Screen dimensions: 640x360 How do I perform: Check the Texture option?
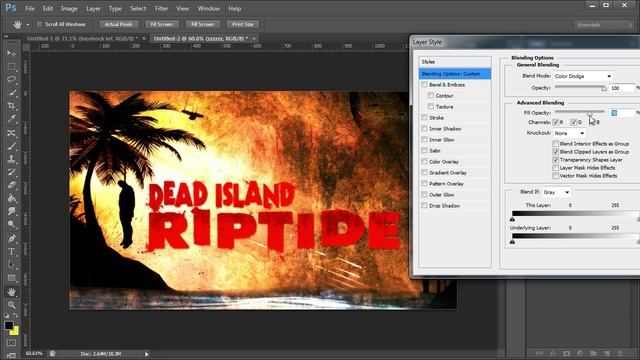tap(431, 107)
